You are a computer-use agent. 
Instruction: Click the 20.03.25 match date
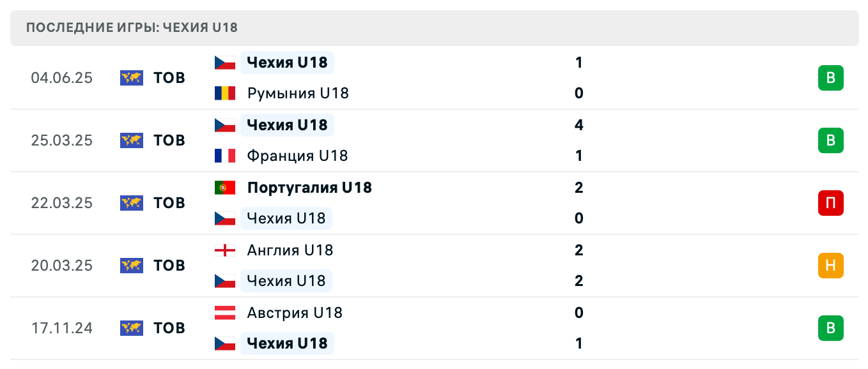[x=61, y=266]
